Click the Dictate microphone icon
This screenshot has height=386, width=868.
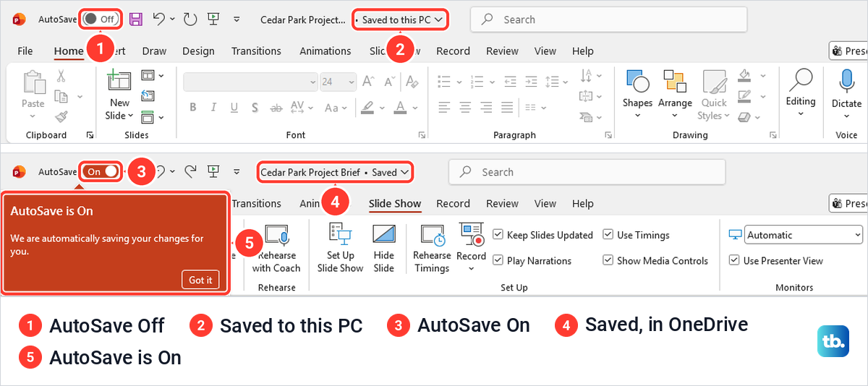[x=846, y=82]
